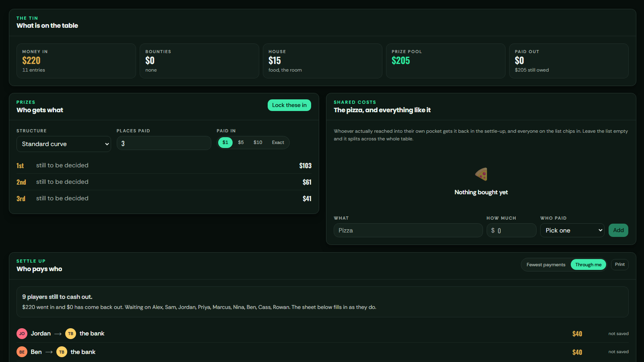Image resolution: width=644 pixels, height=362 pixels.
Task: Click the Money in $220 value
Action: (31, 61)
